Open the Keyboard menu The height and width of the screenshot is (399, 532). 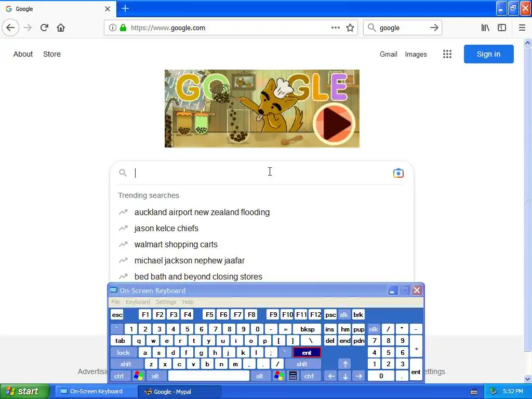point(138,302)
